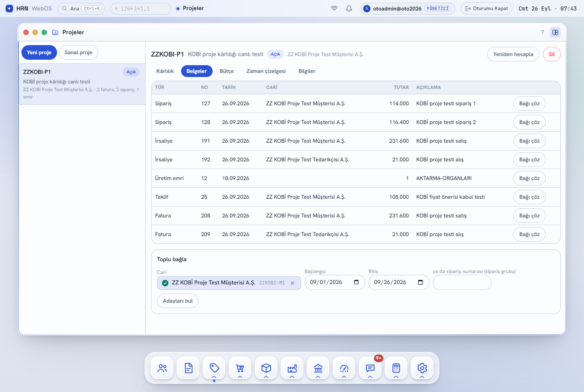
Task: Open the bank building icon in the dock
Action: tap(318, 368)
